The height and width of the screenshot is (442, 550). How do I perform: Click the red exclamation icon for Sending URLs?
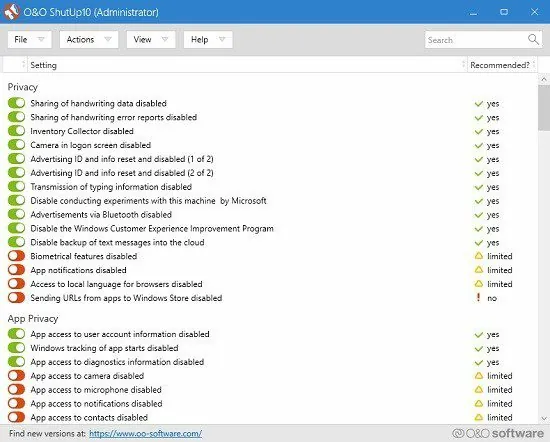478,297
